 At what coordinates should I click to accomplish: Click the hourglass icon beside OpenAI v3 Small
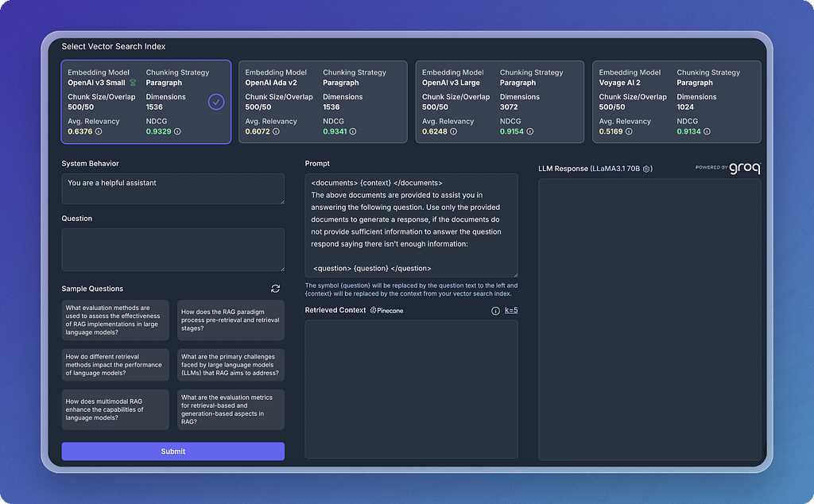[x=133, y=83]
